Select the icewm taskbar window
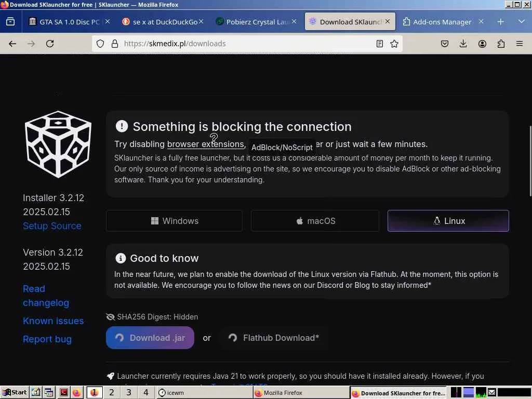The height and width of the screenshot is (399, 532). [205, 393]
